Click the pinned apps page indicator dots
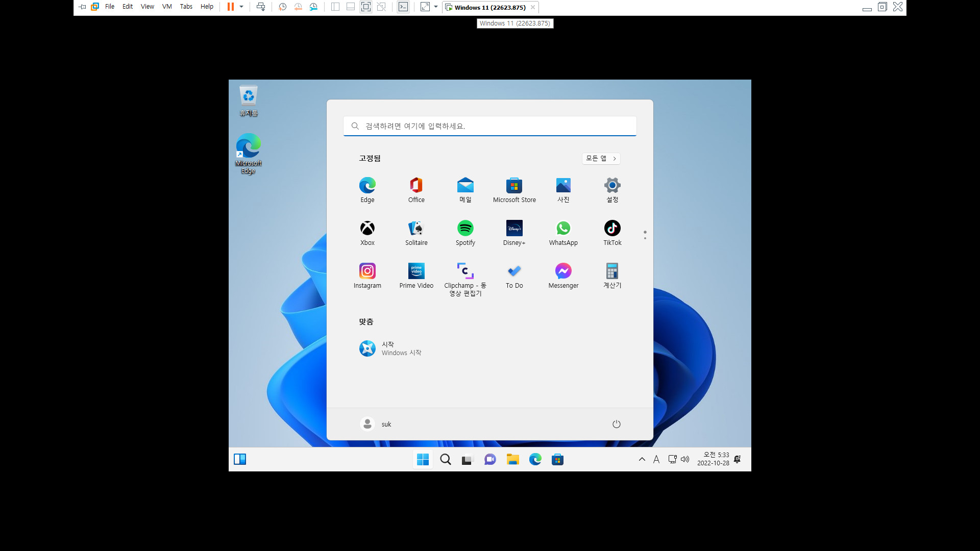 pyautogui.click(x=645, y=235)
